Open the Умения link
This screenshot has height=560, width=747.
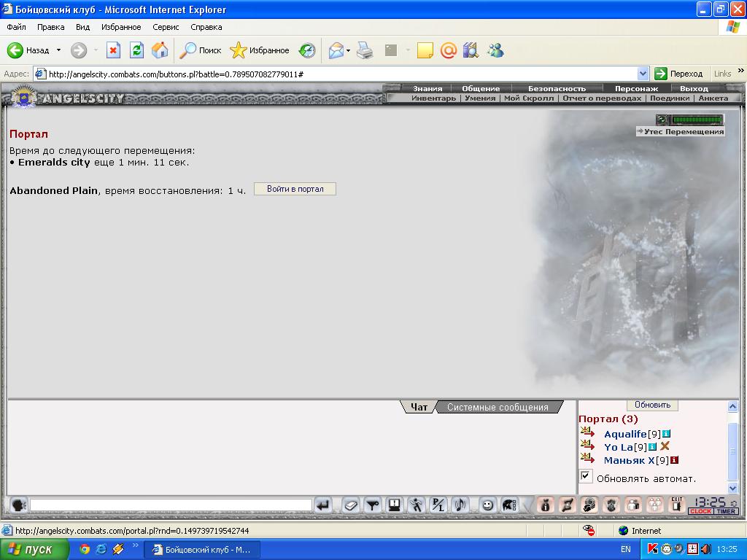[480, 98]
